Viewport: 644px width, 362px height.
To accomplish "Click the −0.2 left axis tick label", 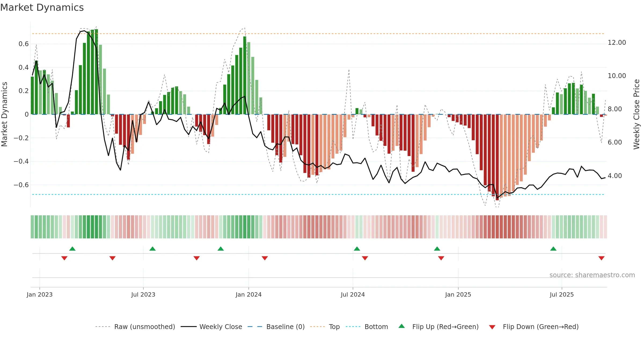I will tap(21, 138).
